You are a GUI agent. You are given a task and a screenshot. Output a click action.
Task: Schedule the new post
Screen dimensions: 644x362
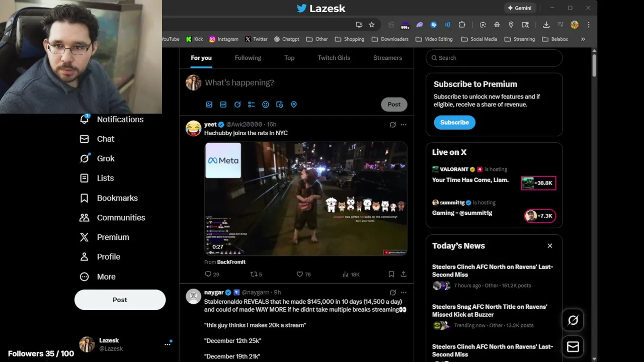(280, 105)
